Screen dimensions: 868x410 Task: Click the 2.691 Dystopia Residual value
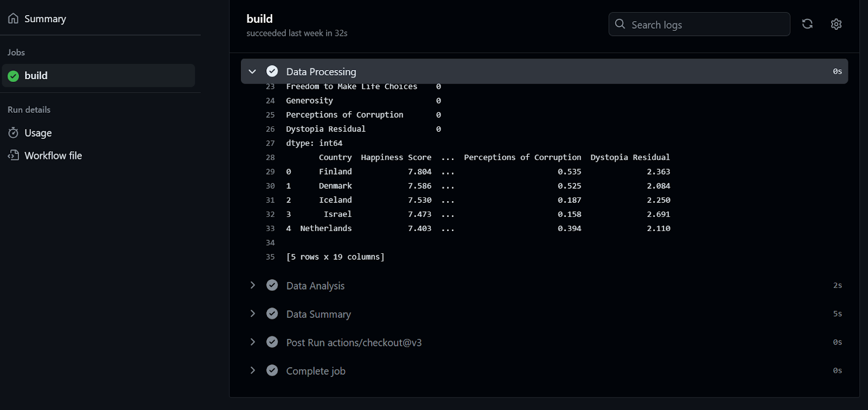[x=659, y=214]
